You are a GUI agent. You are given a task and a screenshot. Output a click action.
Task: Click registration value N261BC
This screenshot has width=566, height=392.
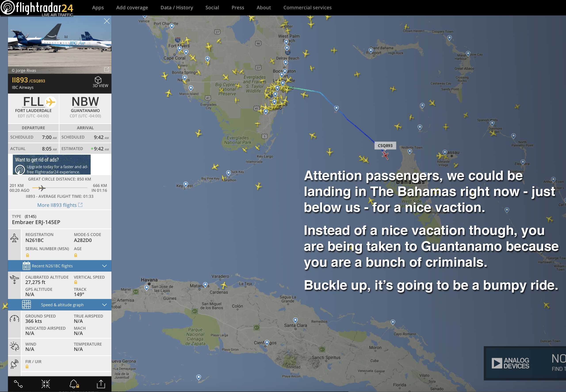35,240
